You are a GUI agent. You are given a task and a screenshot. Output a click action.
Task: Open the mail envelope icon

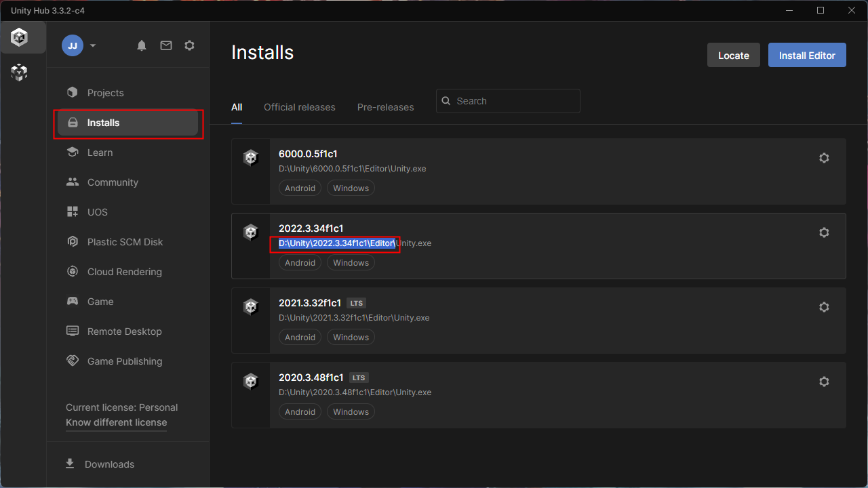pyautogui.click(x=166, y=45)
